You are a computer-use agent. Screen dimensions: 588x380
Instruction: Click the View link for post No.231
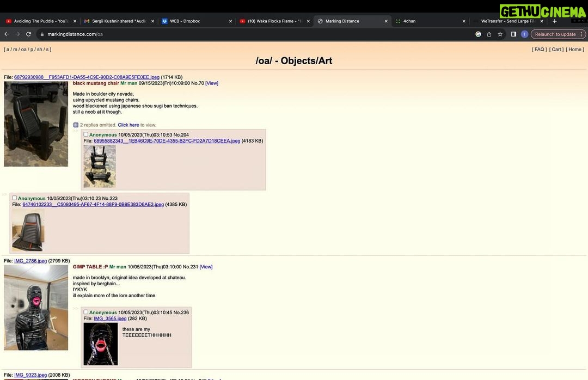(206, 267)
